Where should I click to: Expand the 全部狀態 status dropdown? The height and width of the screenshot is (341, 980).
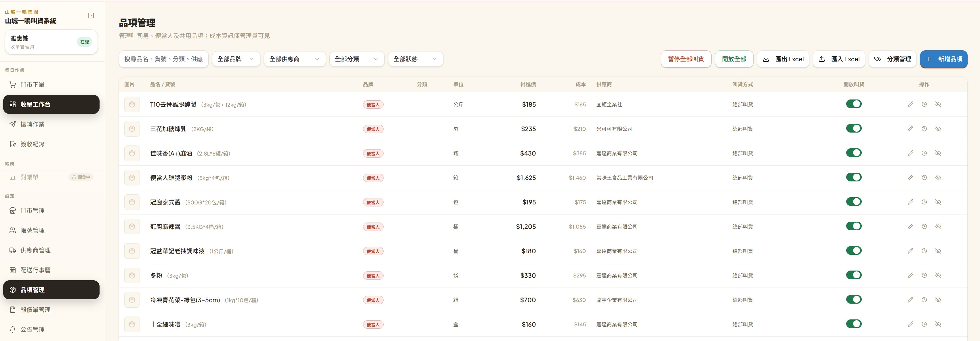[x=415, y=59]
